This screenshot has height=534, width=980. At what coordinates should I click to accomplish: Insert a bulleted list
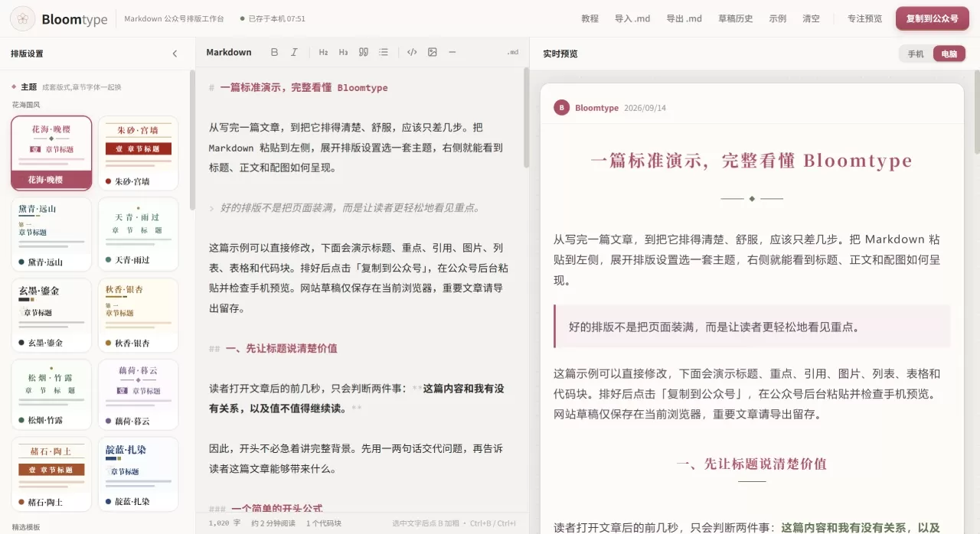384,52
